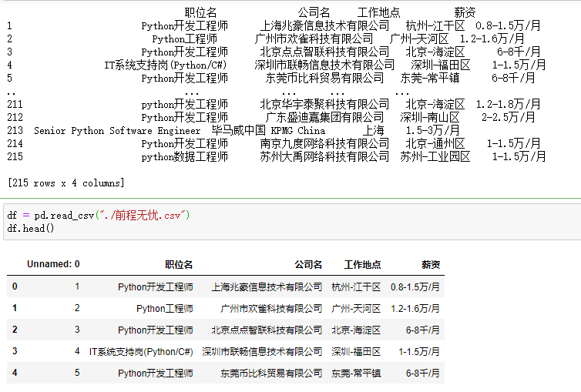
Task: Click '北京华宇泰聚科技有限公司' in printed output
Action: [x=324, y=104]
